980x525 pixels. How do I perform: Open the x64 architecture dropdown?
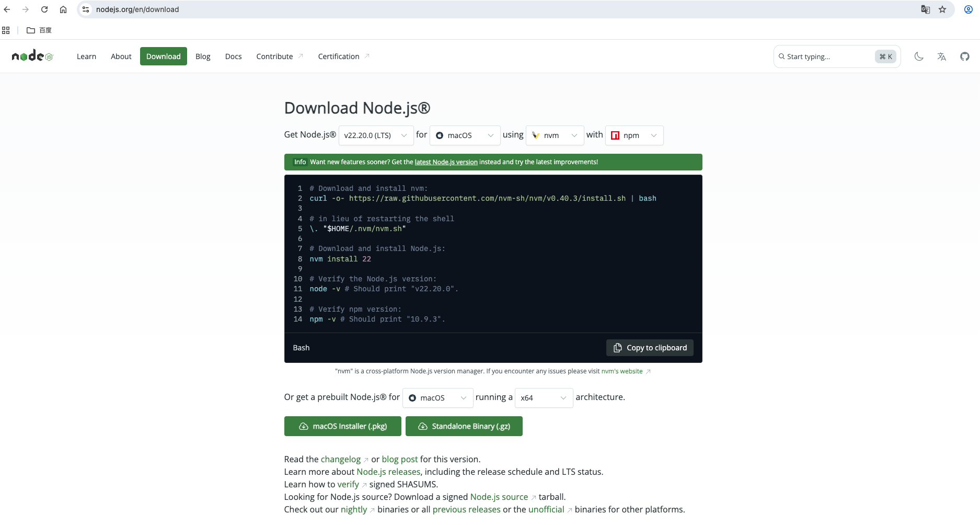544,398
